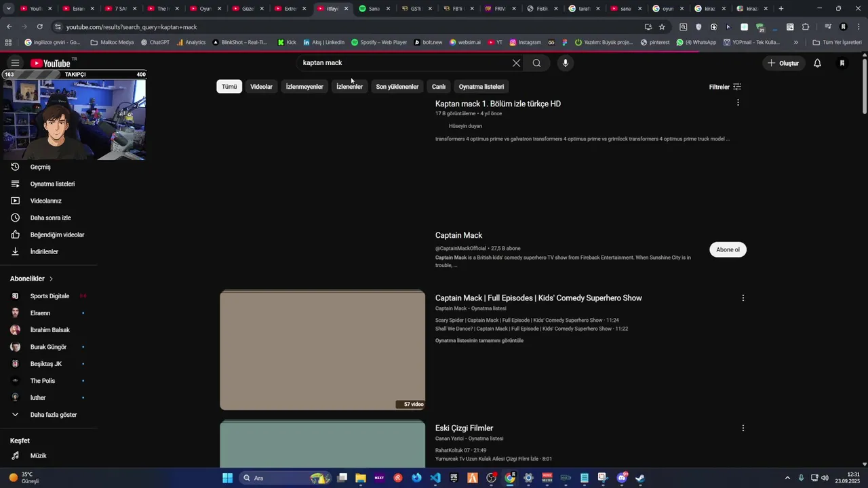Open the Instagram bookmark
This screenshot has height=488, width=868.
525,42
